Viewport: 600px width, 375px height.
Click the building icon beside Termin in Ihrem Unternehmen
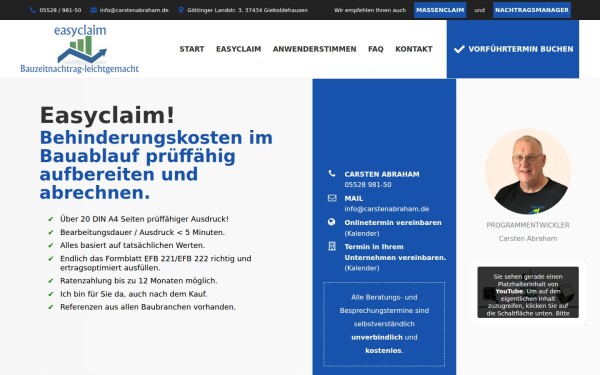click(332, 246)
